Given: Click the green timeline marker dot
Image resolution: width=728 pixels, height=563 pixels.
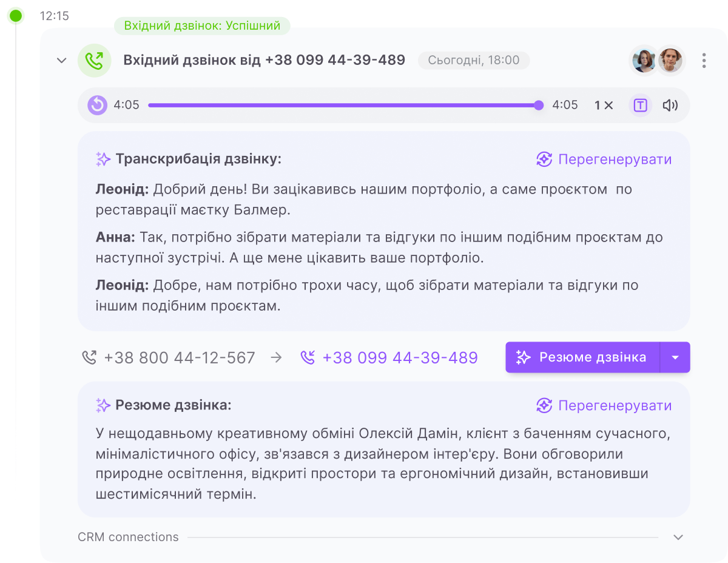Looking at the screenshot, I should coord(16,16).
